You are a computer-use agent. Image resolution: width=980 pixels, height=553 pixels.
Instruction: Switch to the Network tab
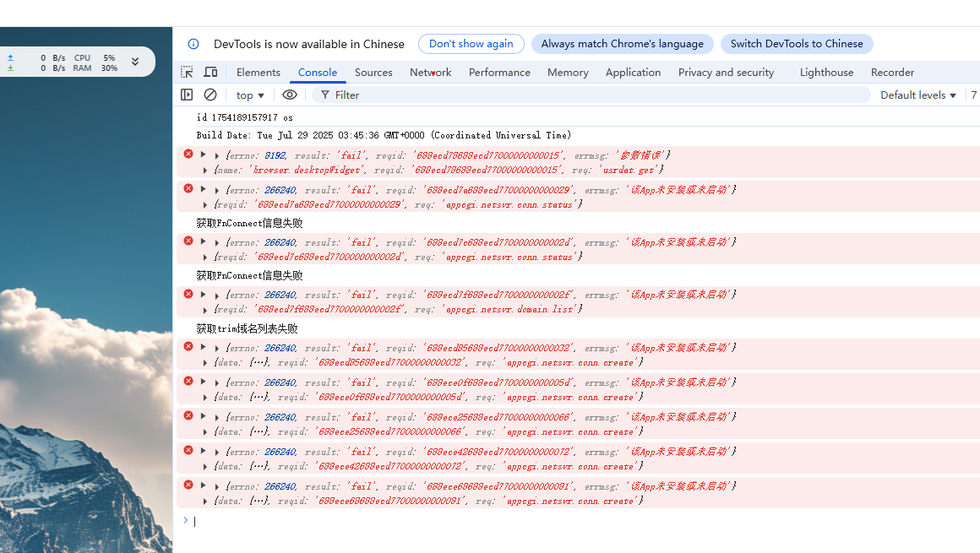[430, 73]
